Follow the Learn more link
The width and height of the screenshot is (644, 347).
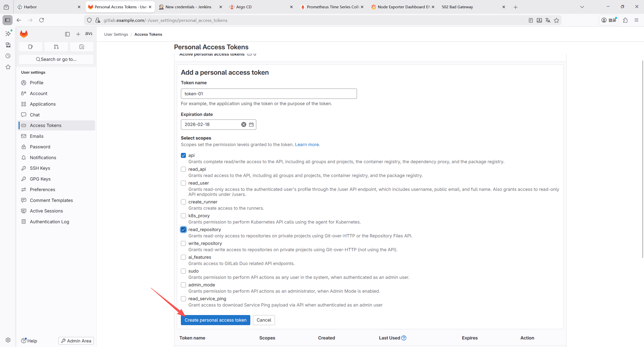click(x=307, y=145)
